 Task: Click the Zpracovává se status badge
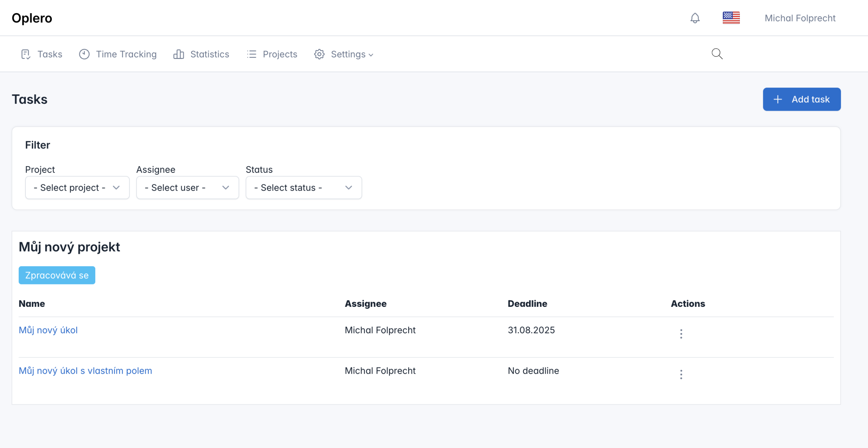point(57,275)
